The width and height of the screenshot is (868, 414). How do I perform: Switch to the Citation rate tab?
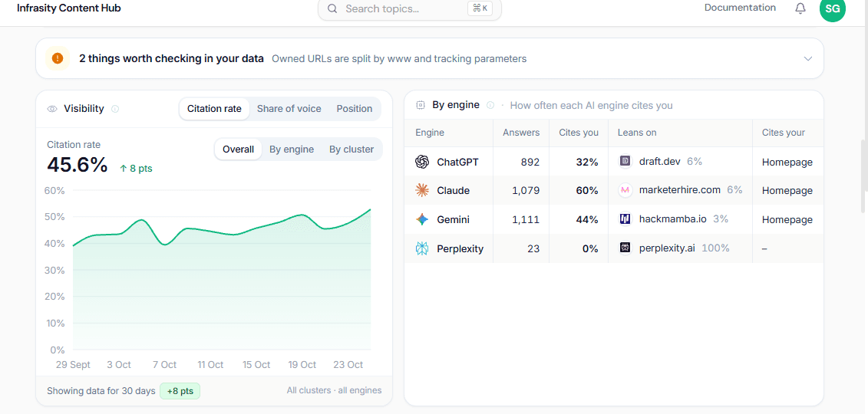[214, 108]
